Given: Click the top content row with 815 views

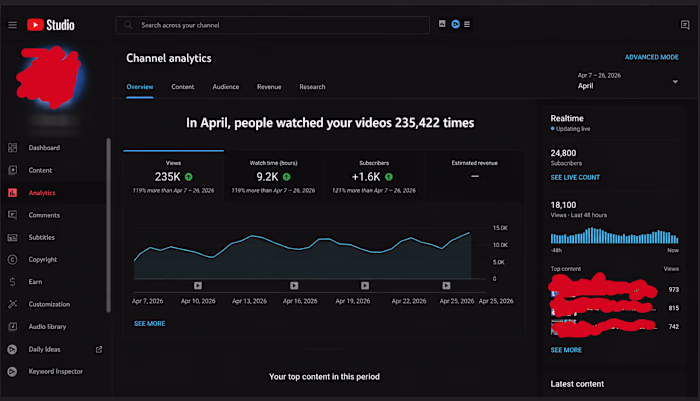Looking at the screenshot, I should pyautogui.click(x=615, y=308).
